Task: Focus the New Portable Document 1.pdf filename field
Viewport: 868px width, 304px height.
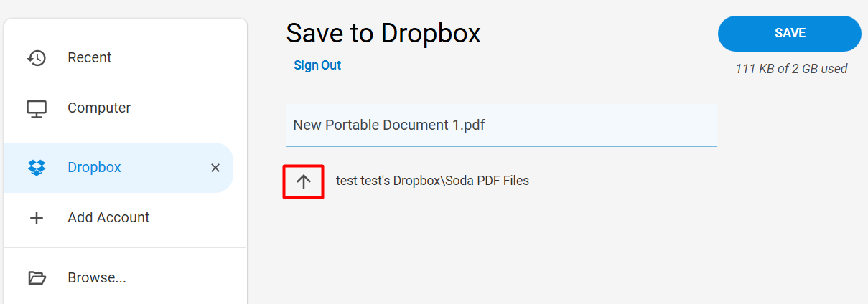Action: click(x=501, y=125)
